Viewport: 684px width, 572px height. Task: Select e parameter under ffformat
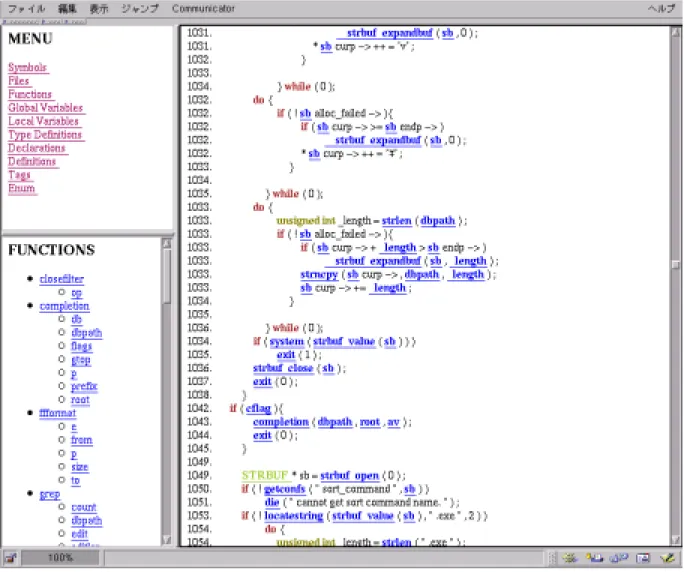coord(74,427)
